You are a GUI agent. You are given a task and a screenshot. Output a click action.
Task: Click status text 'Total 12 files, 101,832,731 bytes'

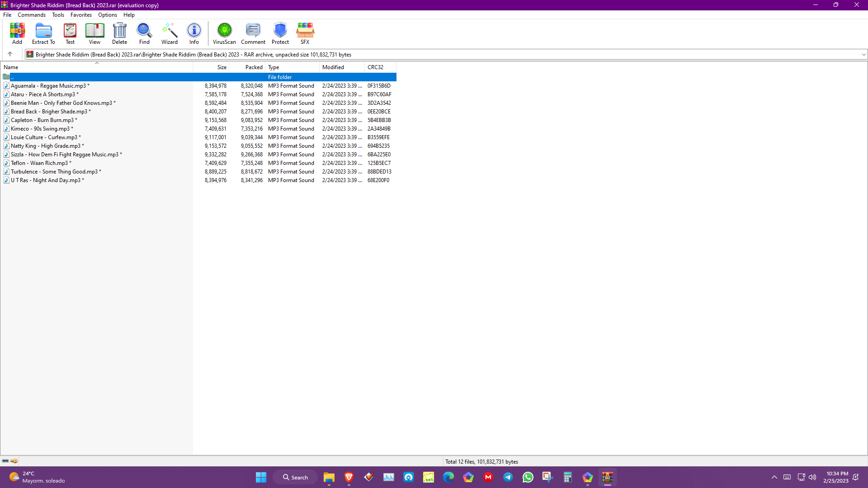(481, 462)
